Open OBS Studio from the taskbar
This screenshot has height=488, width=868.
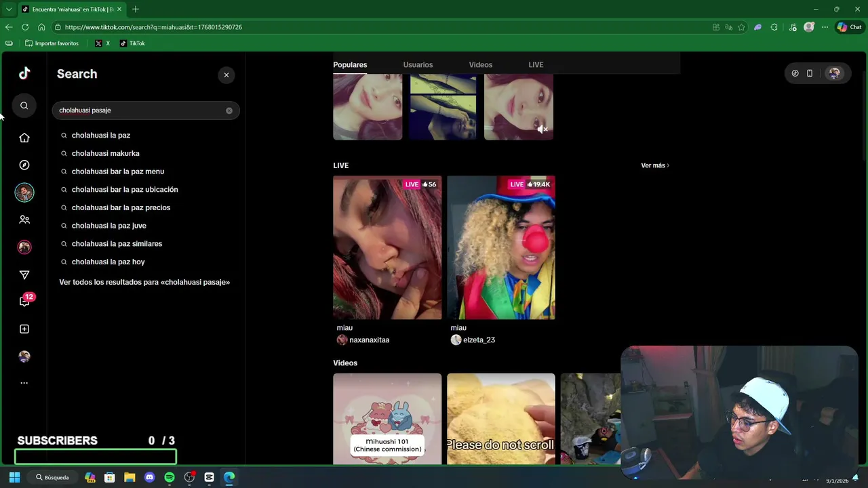189,477
